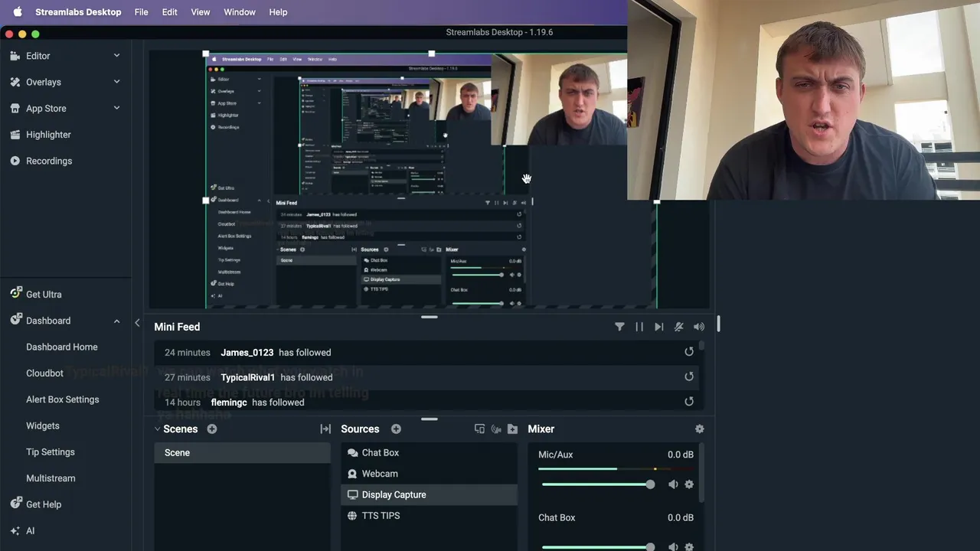980x551 pixels.
Task: Go to Dashboard Home
Action: click(x=62, y=347)
